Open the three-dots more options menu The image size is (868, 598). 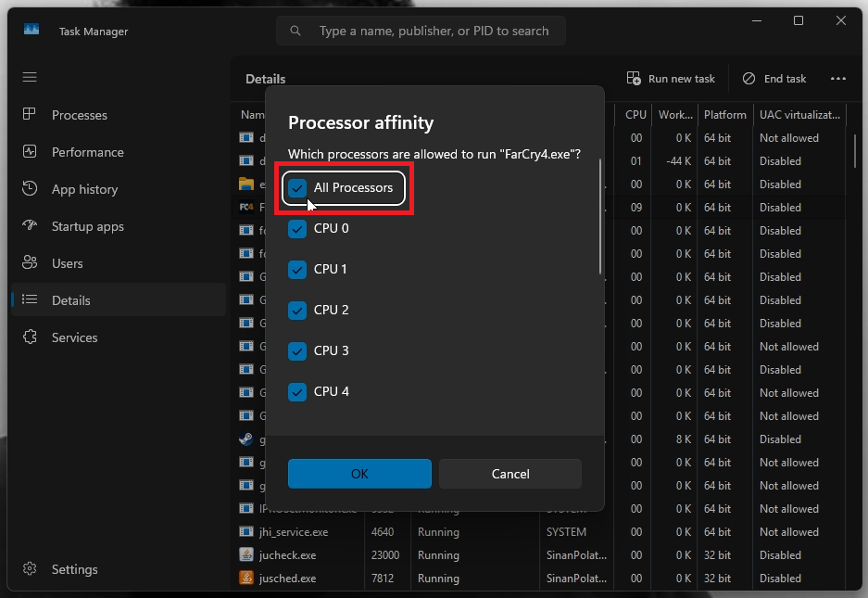point(838,79)
